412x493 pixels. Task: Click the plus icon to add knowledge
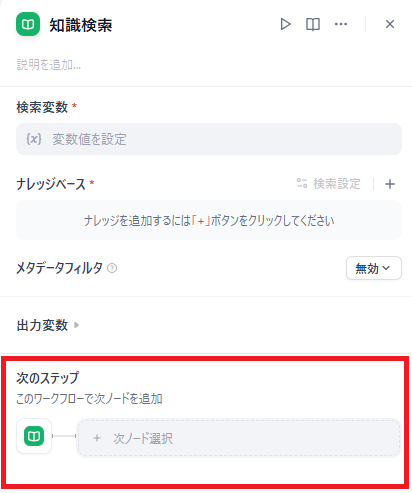click(x=390, y=184)
